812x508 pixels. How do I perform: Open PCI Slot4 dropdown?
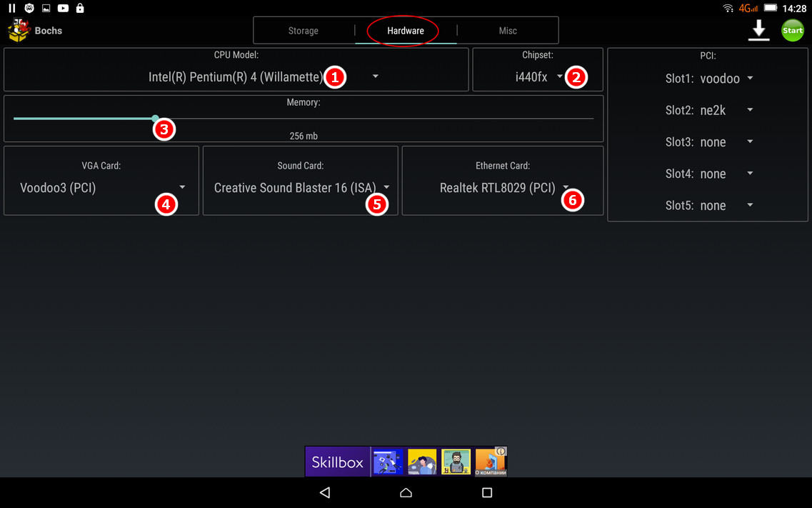click(x=726, y=174)
